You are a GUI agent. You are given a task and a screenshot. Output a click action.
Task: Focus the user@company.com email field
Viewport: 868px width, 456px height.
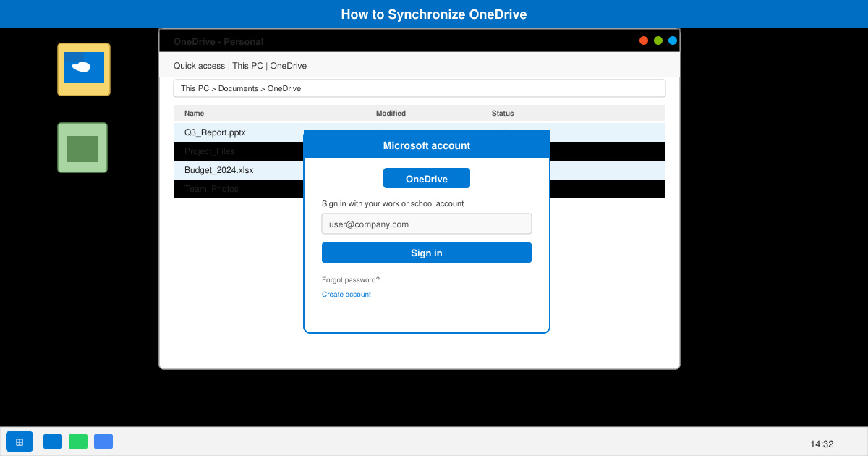pos(427,224)
